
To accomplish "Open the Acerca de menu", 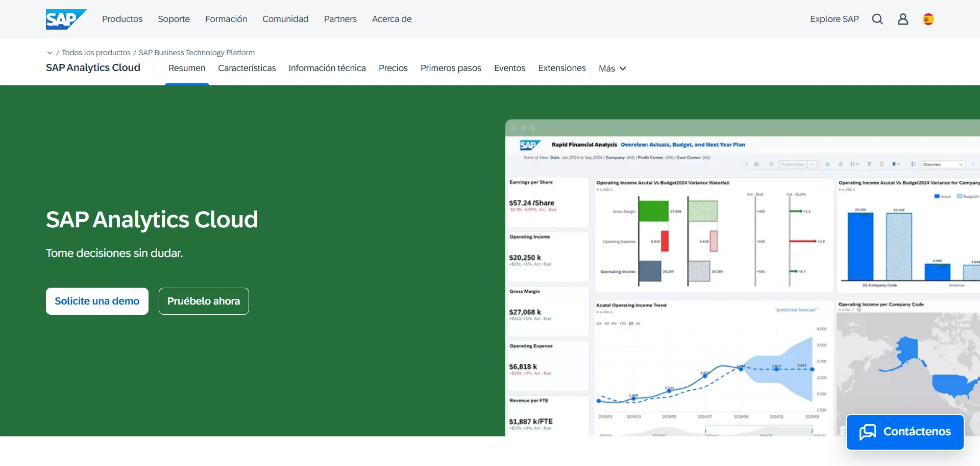I will click(x=391, y=19).
